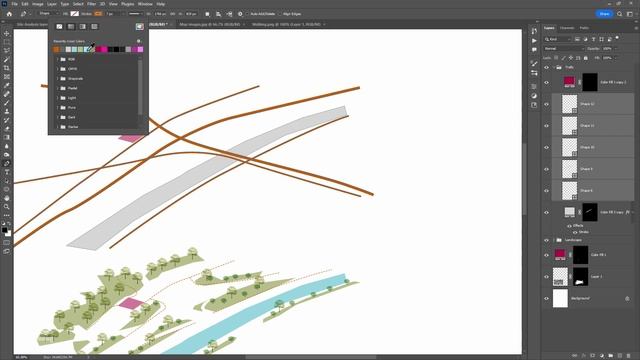This screenshot has height=360, width=640.
Task: Hide the Paths group layer
Action: [547, 67]
